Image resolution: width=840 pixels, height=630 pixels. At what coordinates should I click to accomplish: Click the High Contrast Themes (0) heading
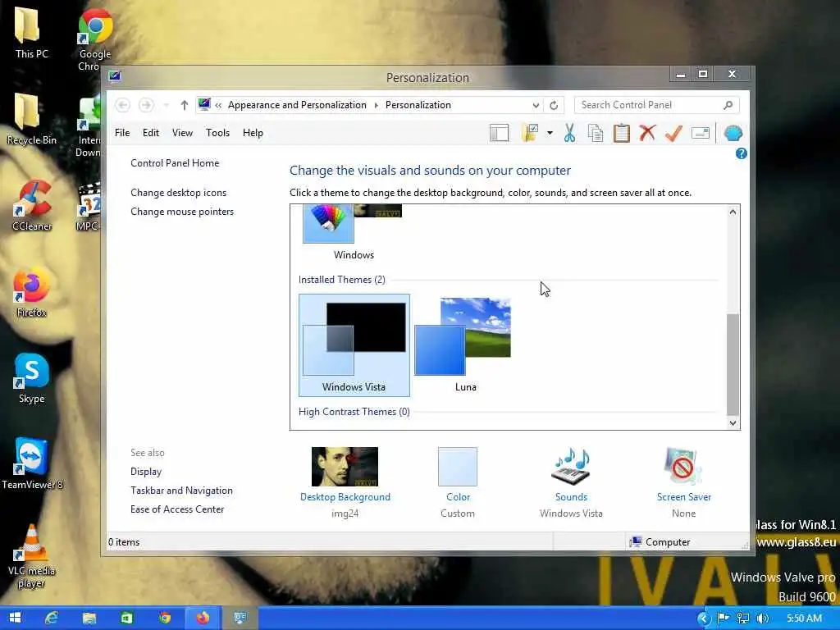pos(354,412)
